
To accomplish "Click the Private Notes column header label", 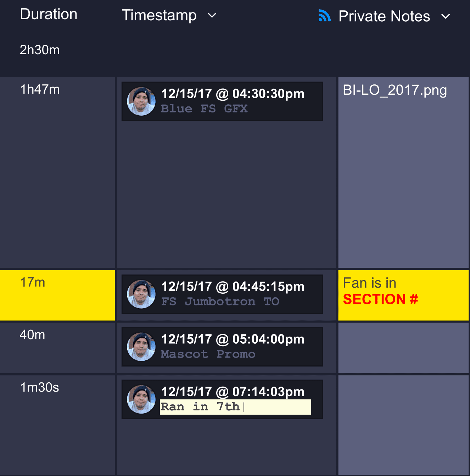I will click(384, 16).
